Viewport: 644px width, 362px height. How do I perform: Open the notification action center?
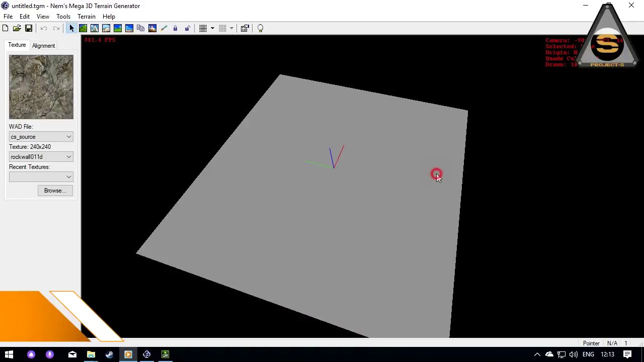click(x=627, y=354)
